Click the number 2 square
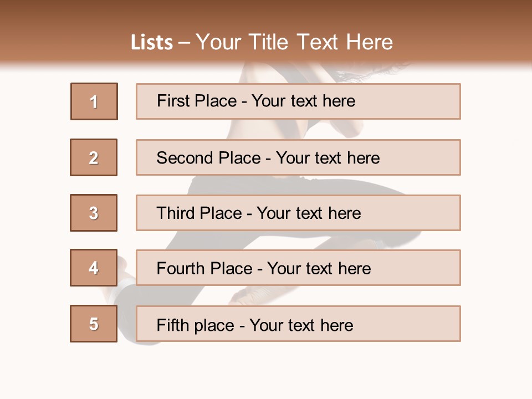Image resolution: width=532 pixels, height=399 pixels. click(x=94, y=157)
